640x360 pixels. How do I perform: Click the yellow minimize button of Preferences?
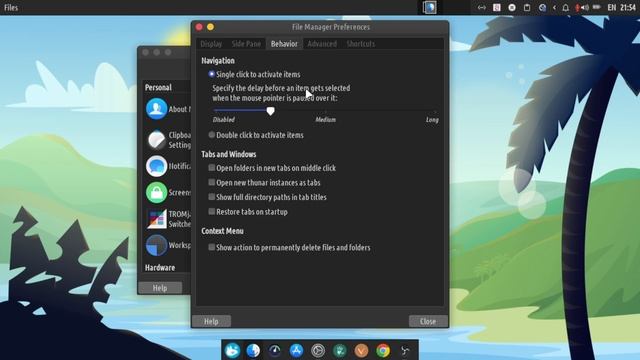(210, 27)
